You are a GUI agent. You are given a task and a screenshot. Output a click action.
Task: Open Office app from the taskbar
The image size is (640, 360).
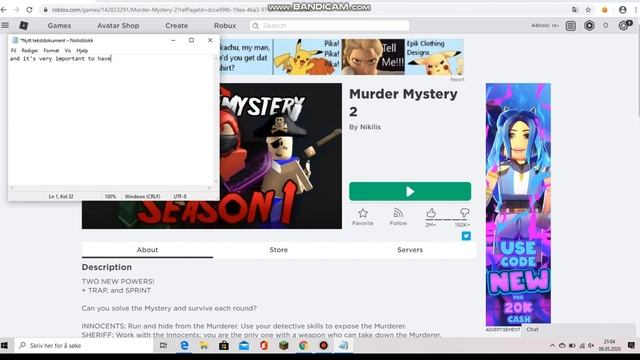(x=264, y=345)
